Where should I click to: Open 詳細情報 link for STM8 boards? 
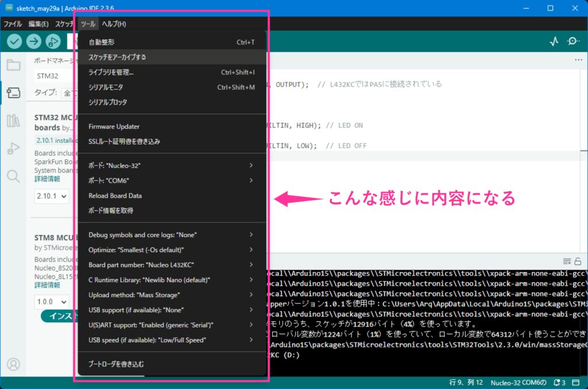click(47, 285)
